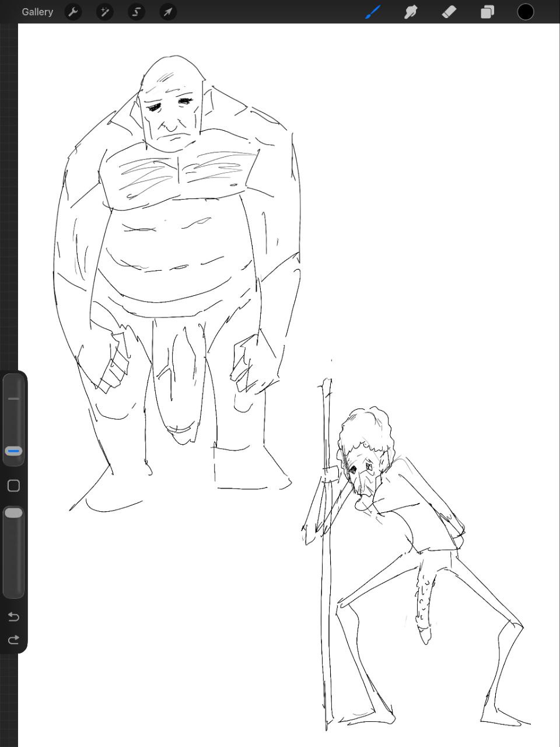Click the top tick of brush size slider
Screen dimensions: 560x747
13,399
